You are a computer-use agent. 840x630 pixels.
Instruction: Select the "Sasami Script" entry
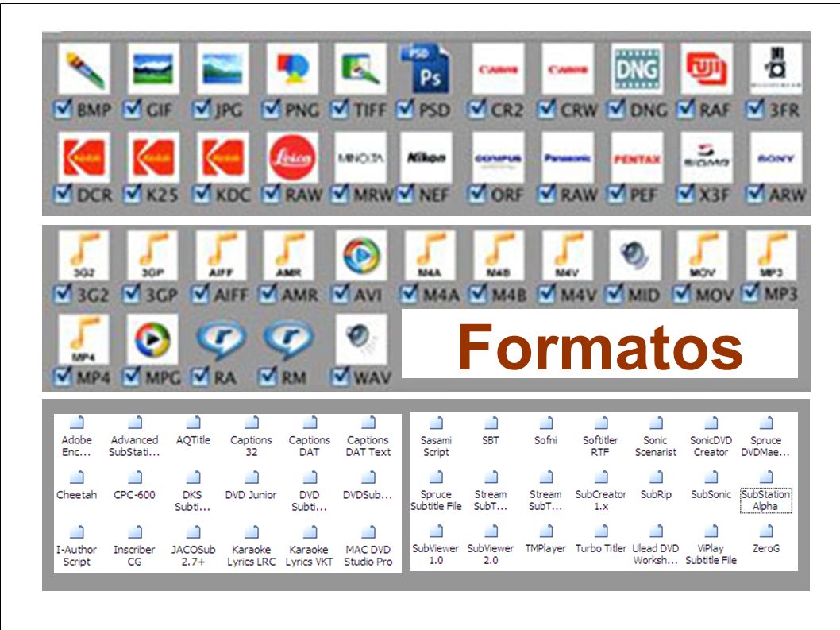(436, 438)
